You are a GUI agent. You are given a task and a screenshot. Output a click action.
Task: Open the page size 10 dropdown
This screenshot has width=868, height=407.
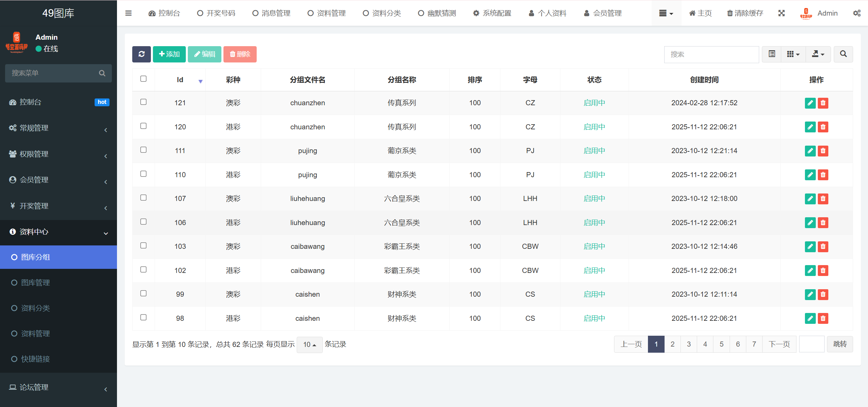(x=309, y=345)
